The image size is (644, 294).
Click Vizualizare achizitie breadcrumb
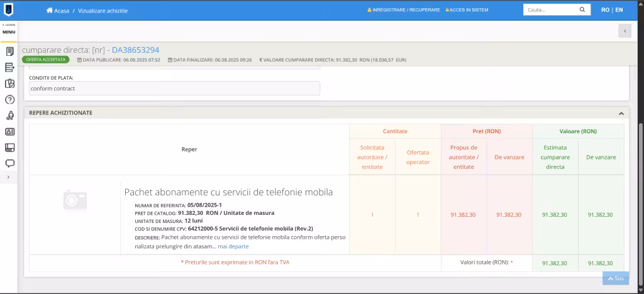click(x=103, y=11)
